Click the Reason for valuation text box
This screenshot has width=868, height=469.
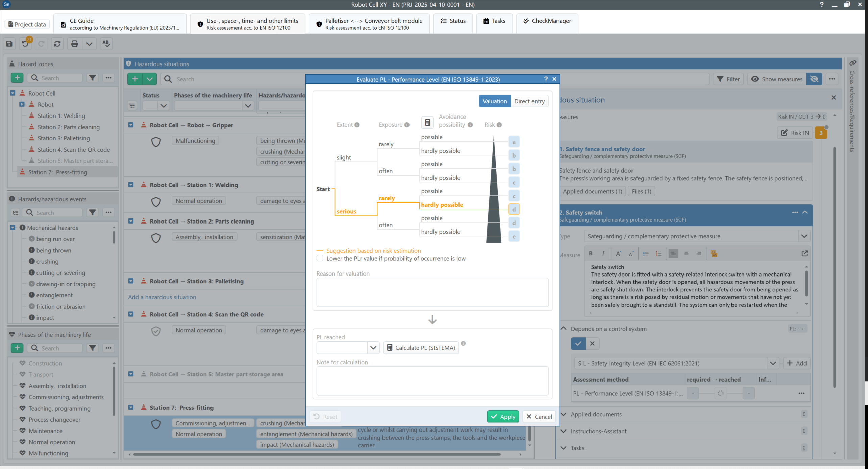432,292
